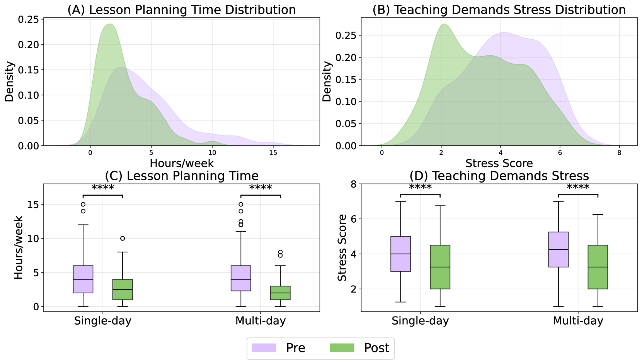Image resolution: width=642 pixels, height=364 pixels.
Task: Click the "Single-day" axis label in panel D
Action: (420, 321)
